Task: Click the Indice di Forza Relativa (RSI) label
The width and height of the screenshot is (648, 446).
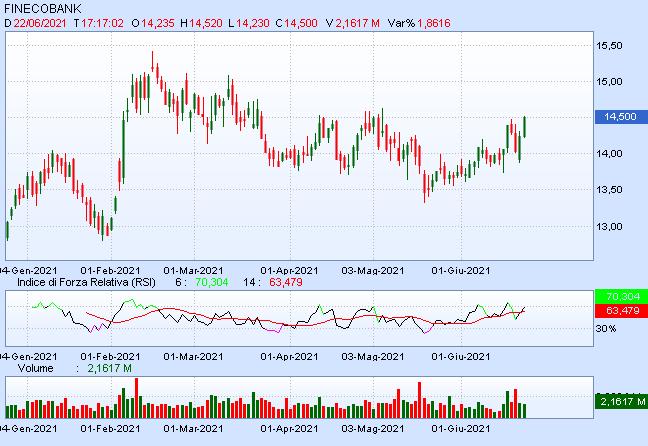Action: point(86,282)
